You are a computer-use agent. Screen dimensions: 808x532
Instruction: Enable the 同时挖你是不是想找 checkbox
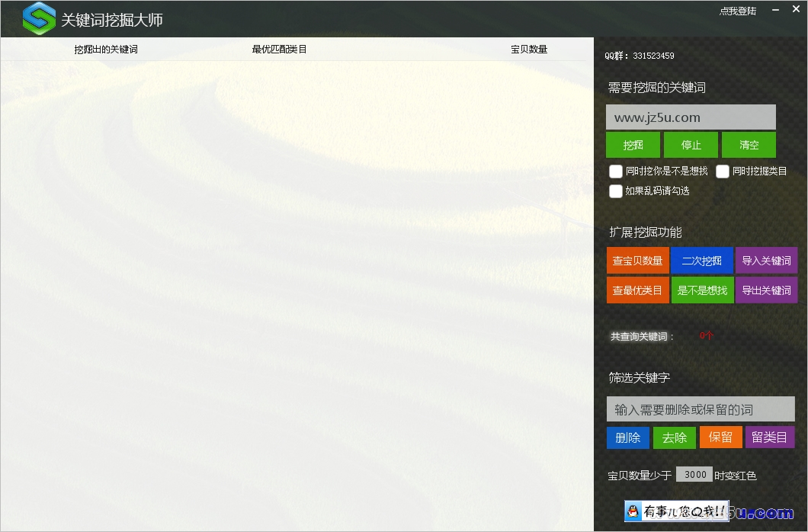pyautogui.click(x=616, y=171)
